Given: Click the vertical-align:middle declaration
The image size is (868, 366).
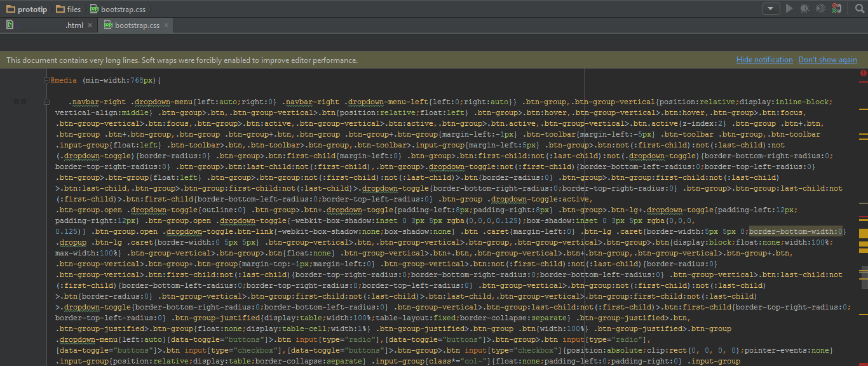Looking at the screenshot, I should click(101, 112).
